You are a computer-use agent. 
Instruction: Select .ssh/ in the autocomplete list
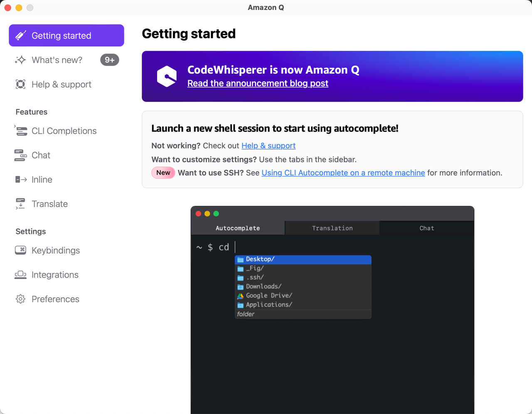303,278
